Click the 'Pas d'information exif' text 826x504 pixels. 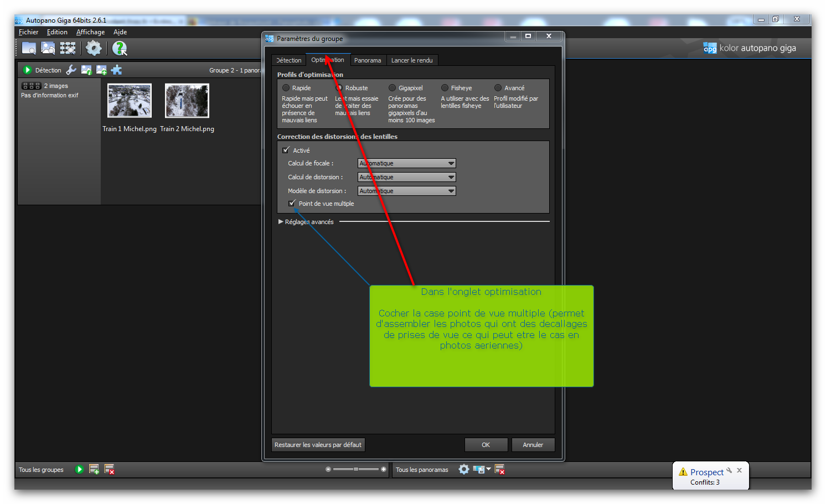click(x=50, y=95)
